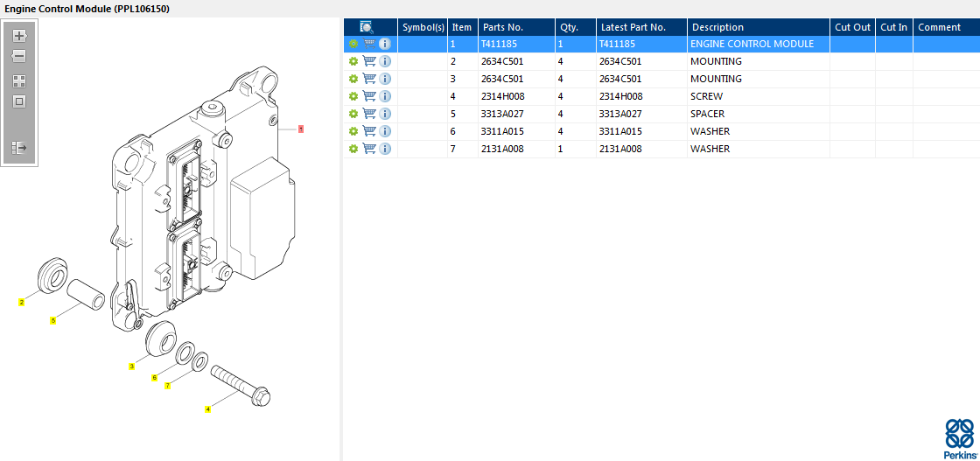Screen dimensions: 980x461
Task: Click part number 2314H008 in Parts No. column
Action: pos(502,96)
